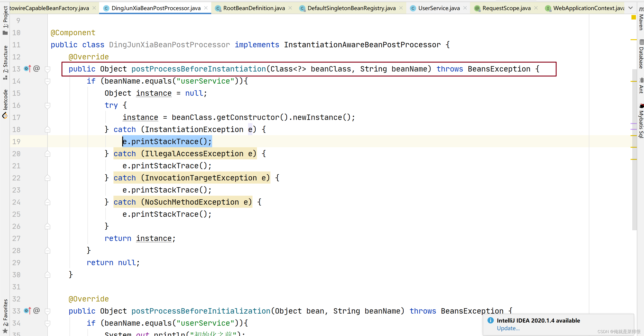The width and height of the screenshot is (644, 336).
Task: Close the DefaultSingletonBeanRegistry.java tab
Action: (401, 8)
